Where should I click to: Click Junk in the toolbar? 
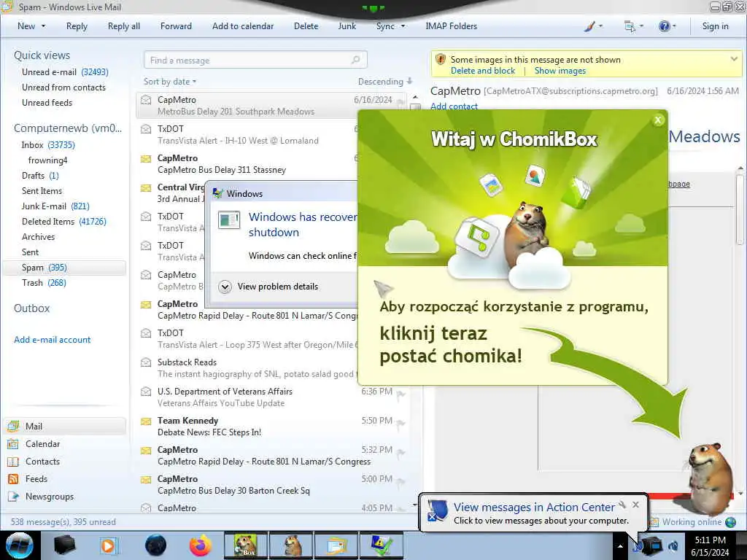coord(347,26)
